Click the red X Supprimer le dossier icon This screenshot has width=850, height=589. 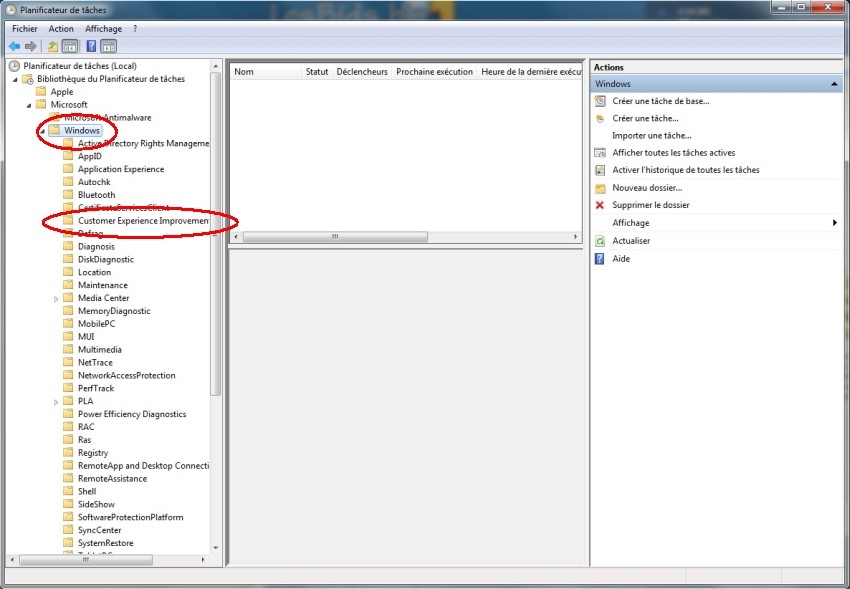[600, 205]
